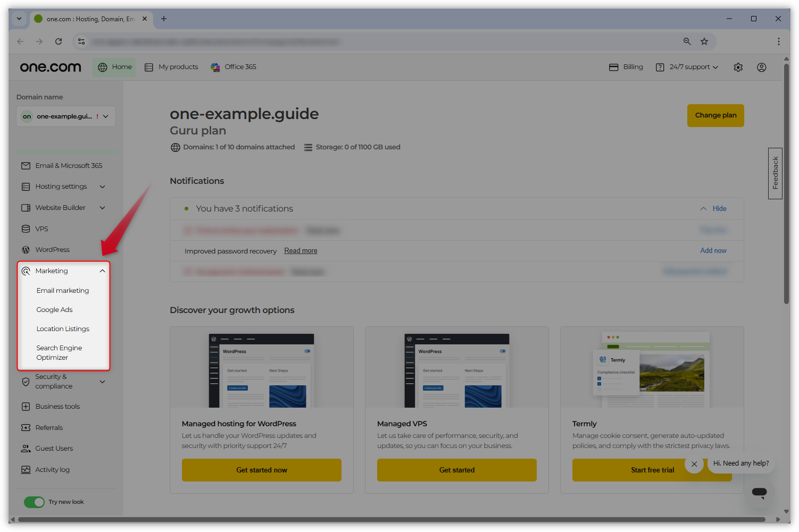Open the chat support bubble icon

click(759, 492)
